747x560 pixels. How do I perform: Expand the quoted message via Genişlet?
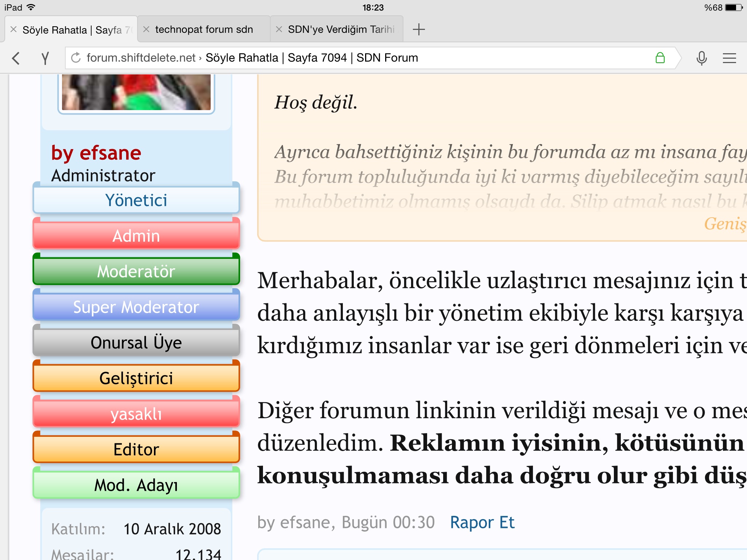[726, 223]
